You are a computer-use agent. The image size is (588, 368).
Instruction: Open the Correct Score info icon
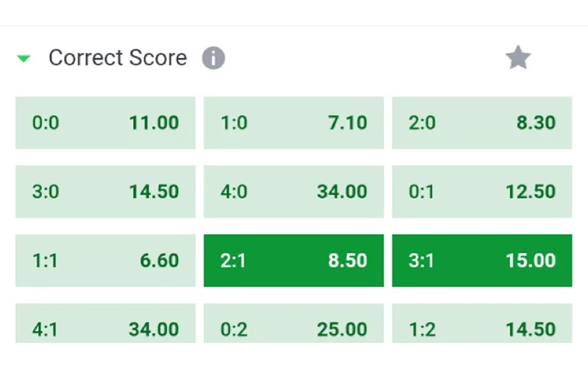pos(213,58)
